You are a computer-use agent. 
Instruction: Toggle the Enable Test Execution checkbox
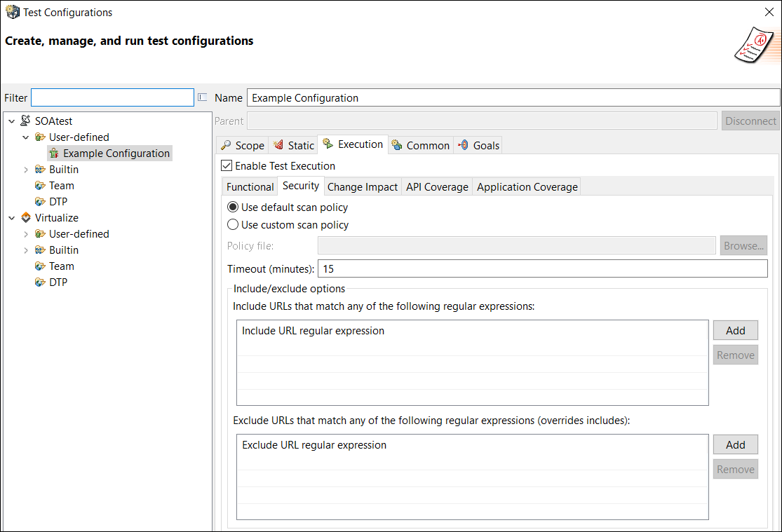[x=227, y=165]
